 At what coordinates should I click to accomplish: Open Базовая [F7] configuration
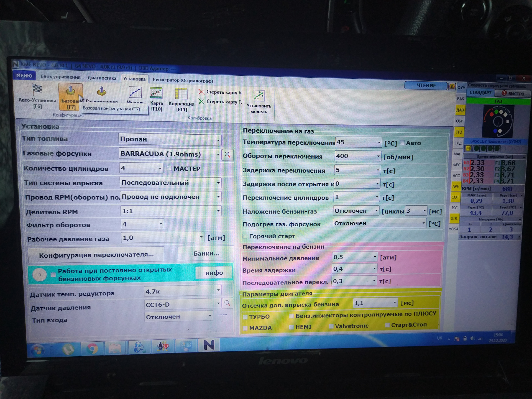[70, 97]
